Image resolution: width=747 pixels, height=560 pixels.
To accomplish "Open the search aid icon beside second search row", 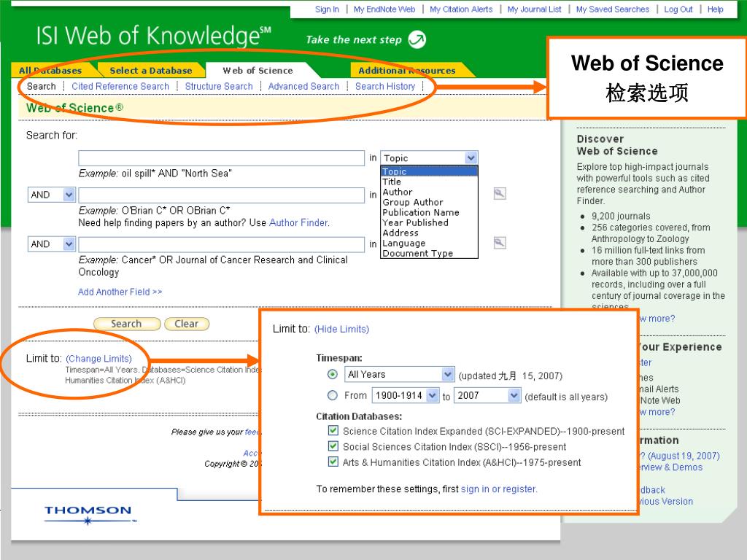I will [x=499, y=194].
